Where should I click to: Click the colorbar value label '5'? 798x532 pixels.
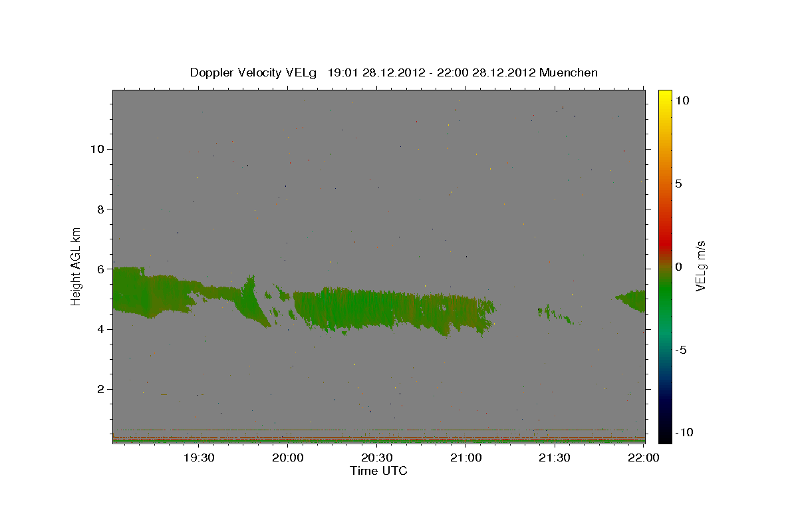coord(678,184)
